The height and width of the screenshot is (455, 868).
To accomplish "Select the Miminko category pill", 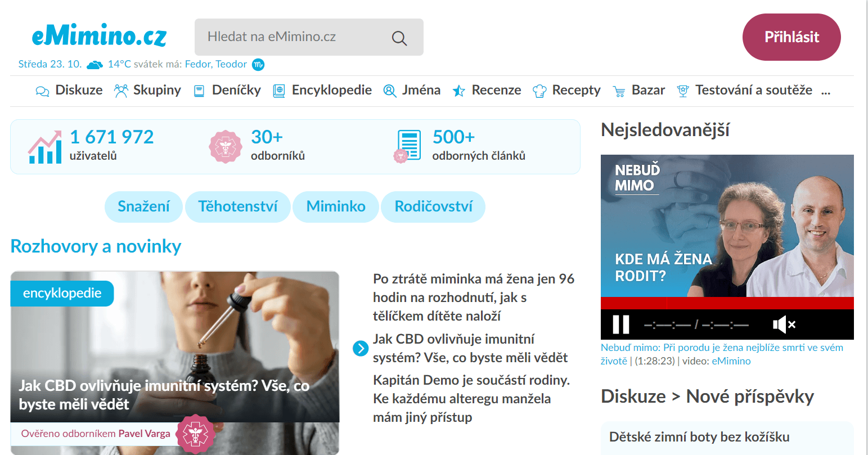I will (x=336, y=206).
